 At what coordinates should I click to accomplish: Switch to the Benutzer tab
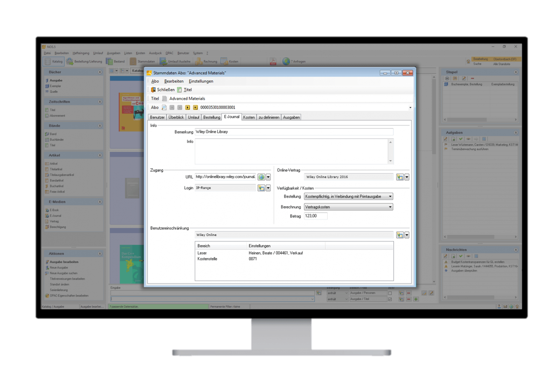point(157,118)
